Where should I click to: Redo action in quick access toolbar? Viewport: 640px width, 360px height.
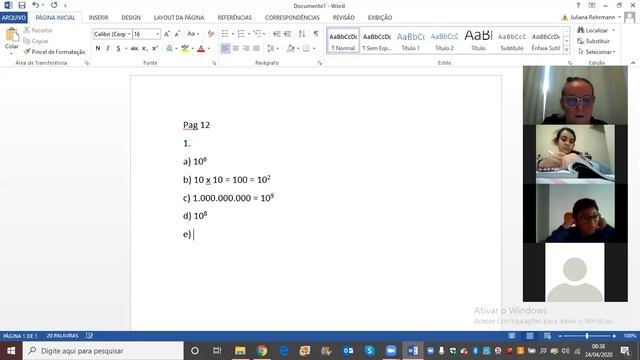(54, 5)
